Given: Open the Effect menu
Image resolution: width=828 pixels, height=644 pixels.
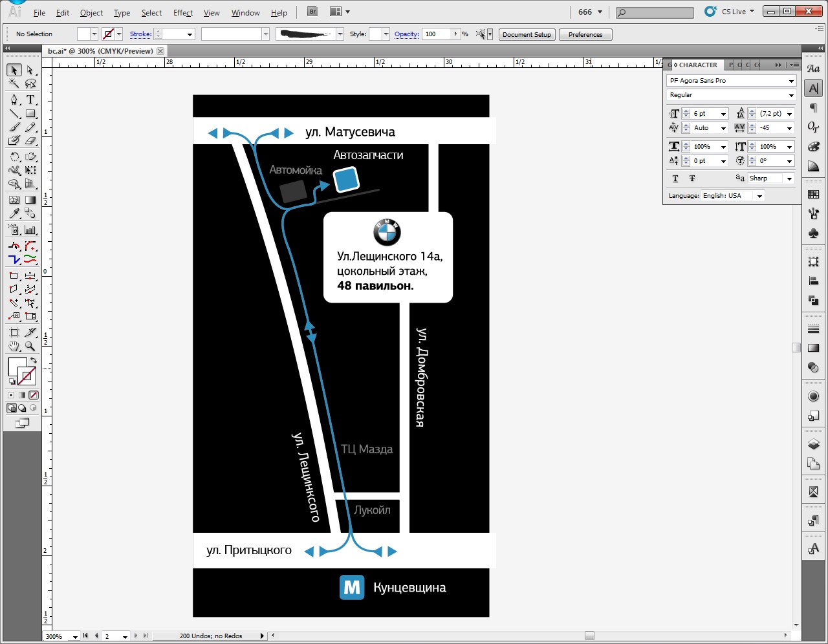Looking at the screenshot, I should 183,12.
